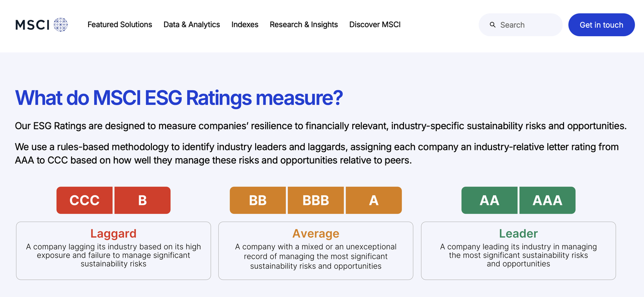The width and height of the screenshot is (644, 297).
Task: Open the Data & Analytics menu
Action: tap(192, 25)
